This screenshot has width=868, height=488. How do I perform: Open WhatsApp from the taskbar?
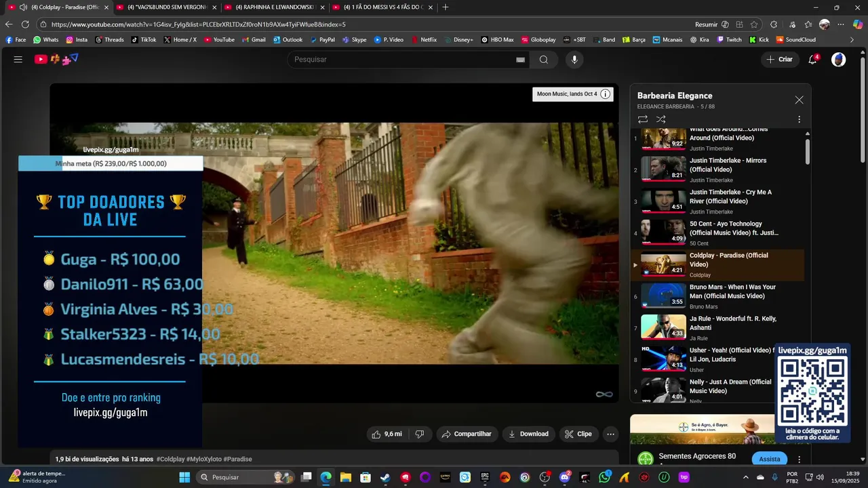[604, 477]
